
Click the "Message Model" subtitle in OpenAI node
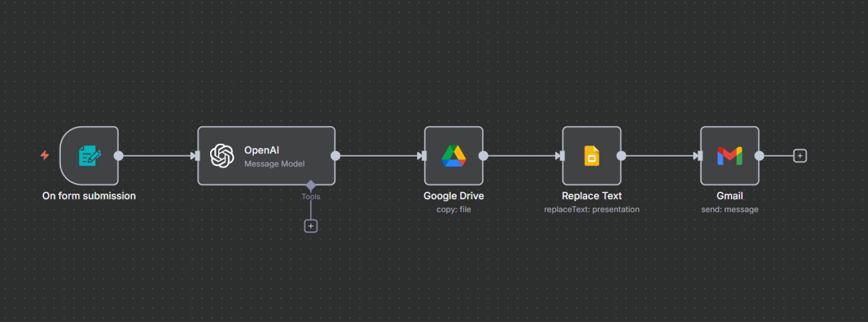click(274, 164)
